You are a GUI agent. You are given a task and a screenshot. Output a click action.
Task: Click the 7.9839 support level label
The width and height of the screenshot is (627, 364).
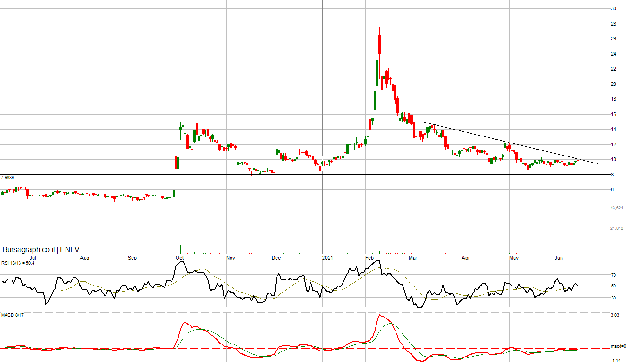point(8,178)
